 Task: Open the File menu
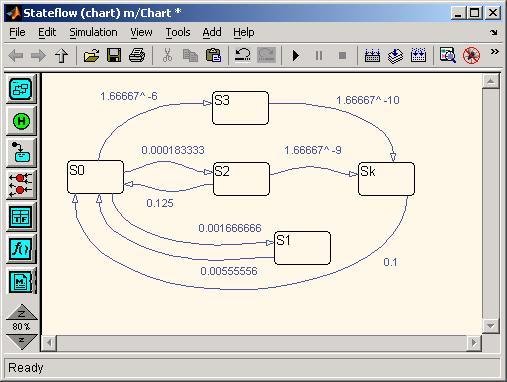click(x=17, y=32)
